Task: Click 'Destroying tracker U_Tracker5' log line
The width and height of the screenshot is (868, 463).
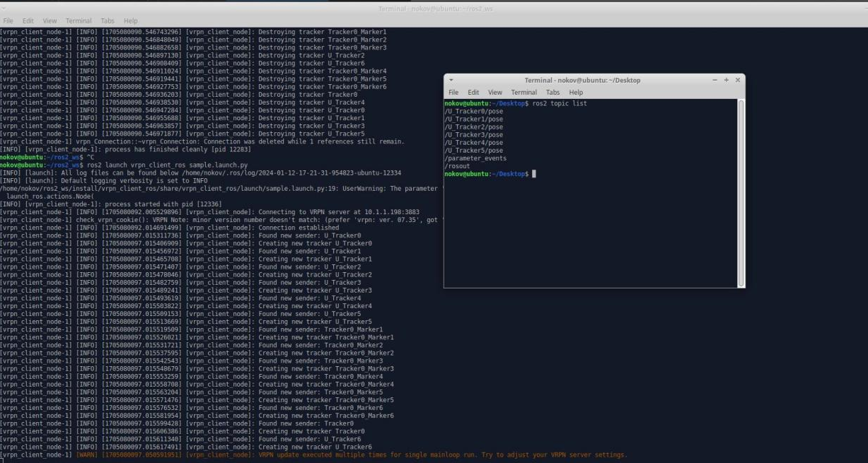Action: 183,134
